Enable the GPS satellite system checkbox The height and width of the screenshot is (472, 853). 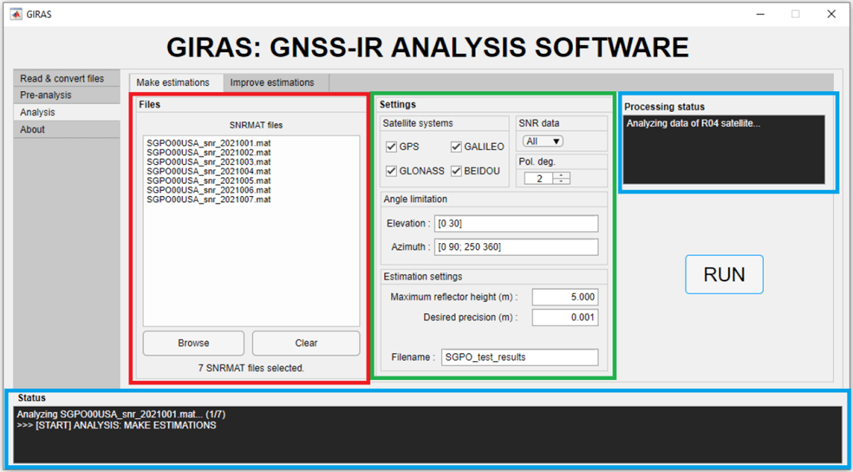(392, 147)
